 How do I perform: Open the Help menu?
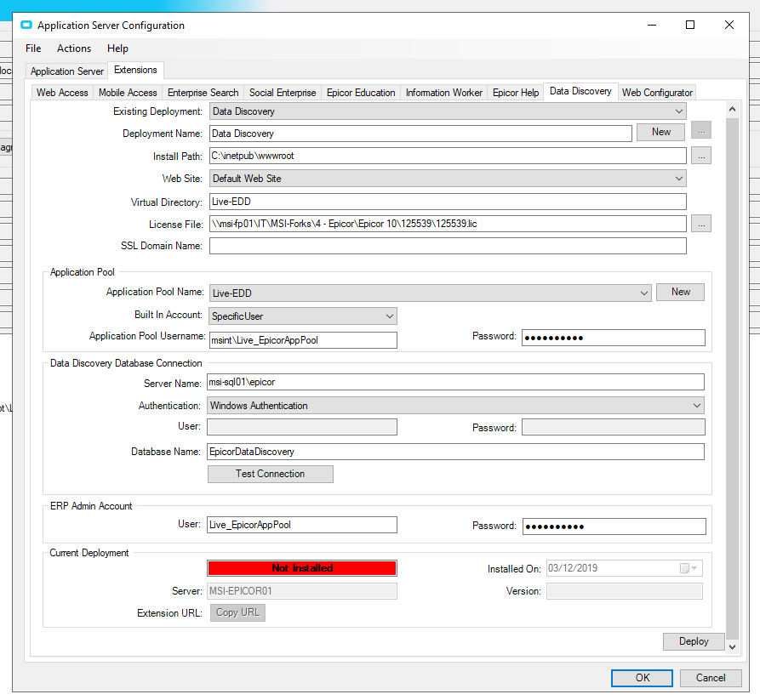(117, 48)
